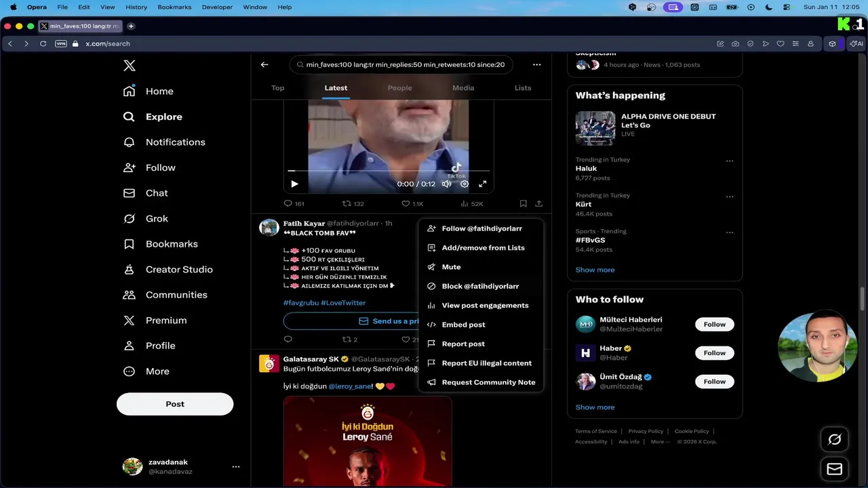The width and height of the screenshot is (868, 488).
Task: Select Report EU illegal content
Action: pos(481,363)
